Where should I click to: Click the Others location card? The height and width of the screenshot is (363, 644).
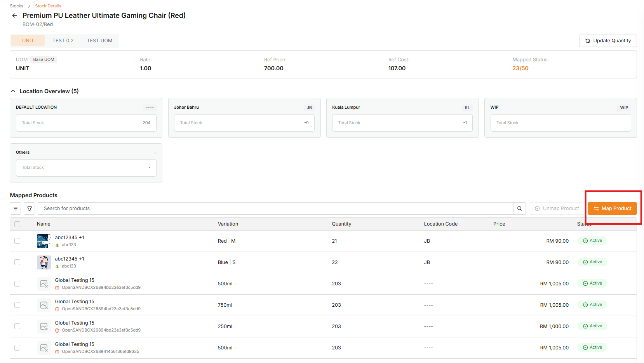(86, 163)
